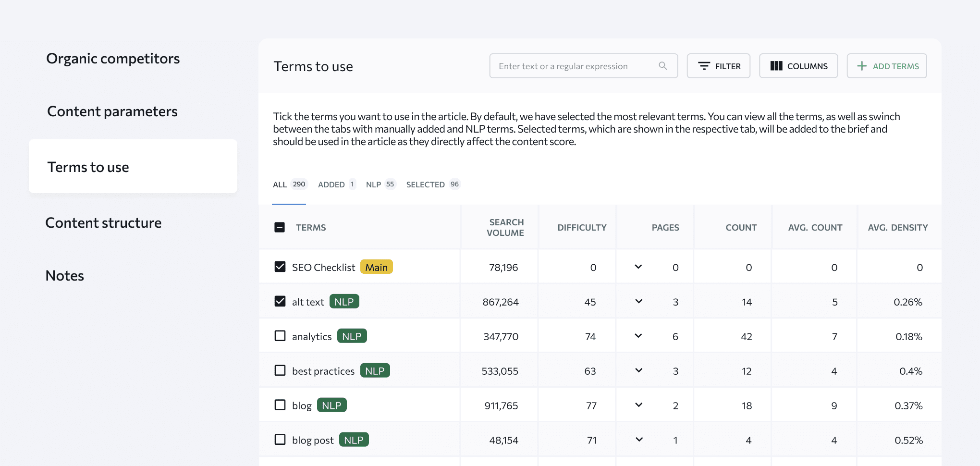Click the NLP badge beside blog post
Image resolution: width=980 pixels, height=466 pixels.
pos(354,439)
